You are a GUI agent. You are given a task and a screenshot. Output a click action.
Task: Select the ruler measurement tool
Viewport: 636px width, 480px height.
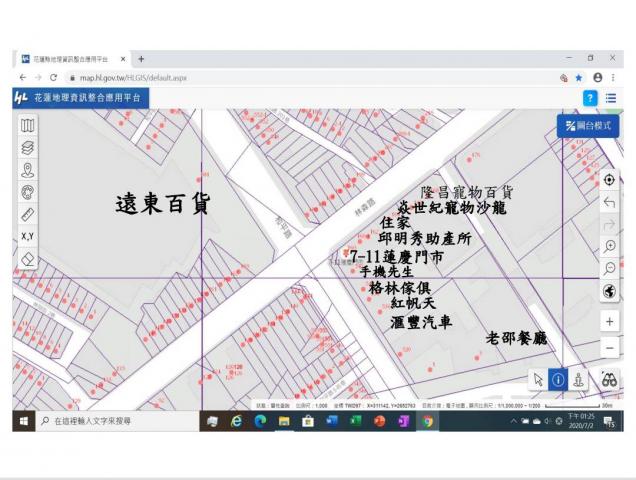(28, 214)
